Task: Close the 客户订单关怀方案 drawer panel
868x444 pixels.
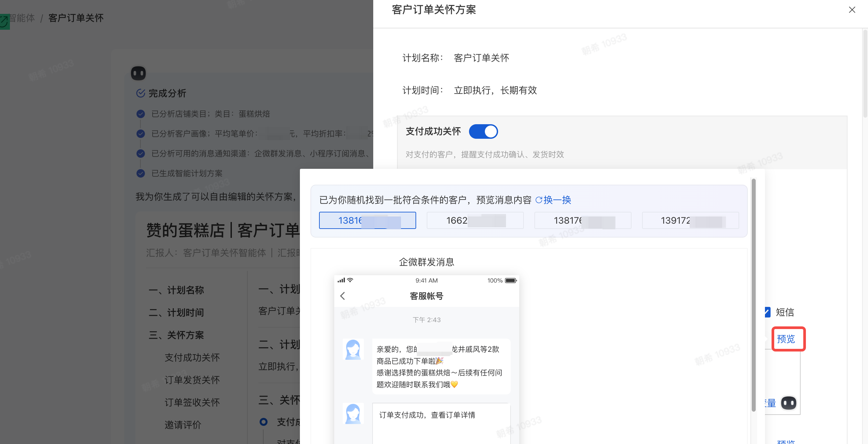Action: pos(851,10)
